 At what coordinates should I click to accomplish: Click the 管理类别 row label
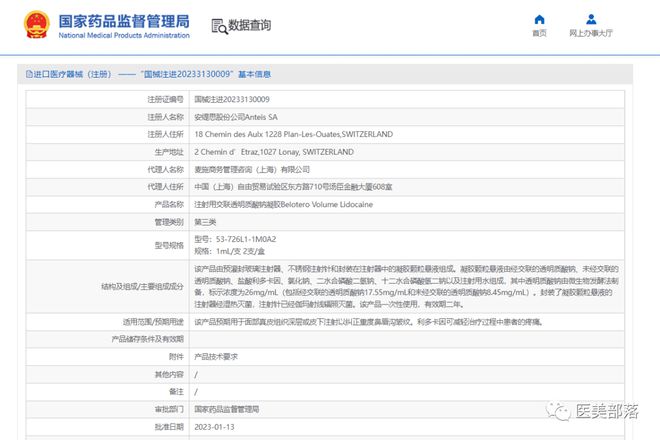click(x=169, y=222)
